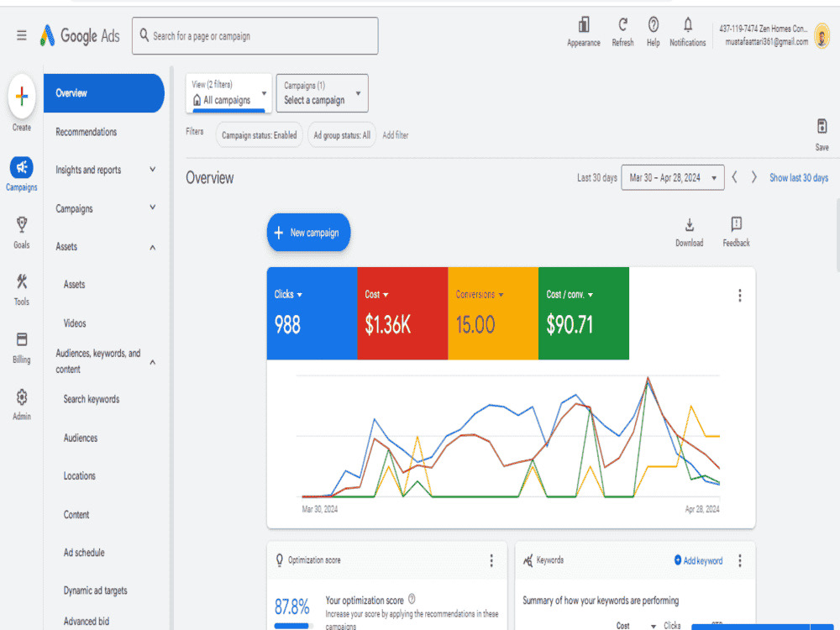This screenshot has width=840, height=630.
Task: Open the date range picker
Action: click(672, 177)
